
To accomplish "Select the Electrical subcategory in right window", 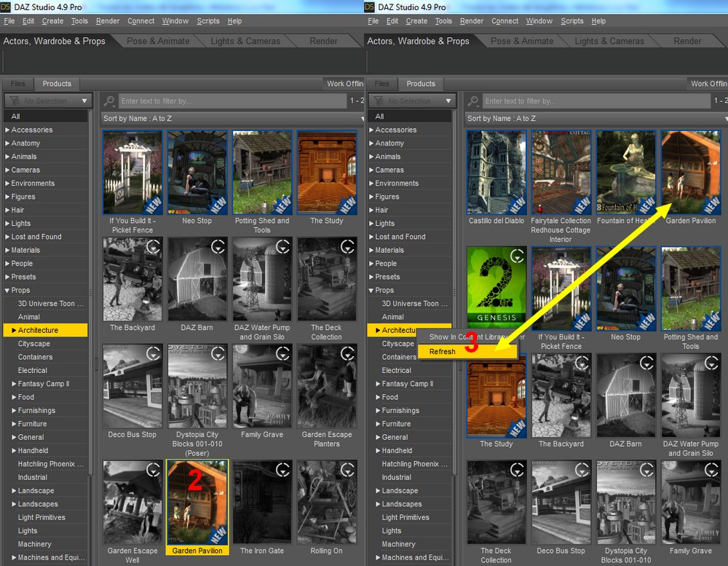I will (x=409, y=370).
